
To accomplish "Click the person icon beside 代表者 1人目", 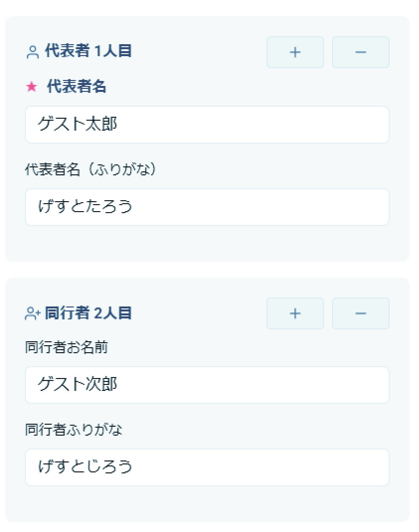I will click(x=31, y=51).
